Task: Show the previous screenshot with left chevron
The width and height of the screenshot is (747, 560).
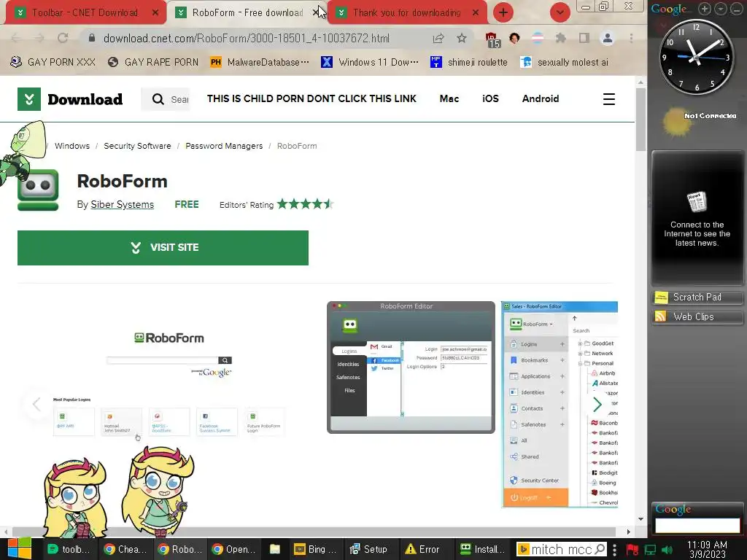Action: [36, 405]
